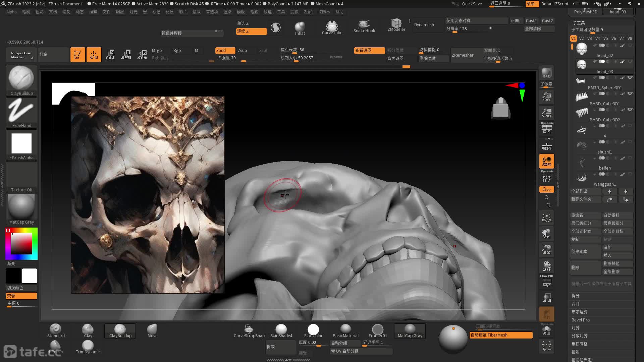Open the 笔刷 menu
644x362 pixels.
[x=26, y=12]
